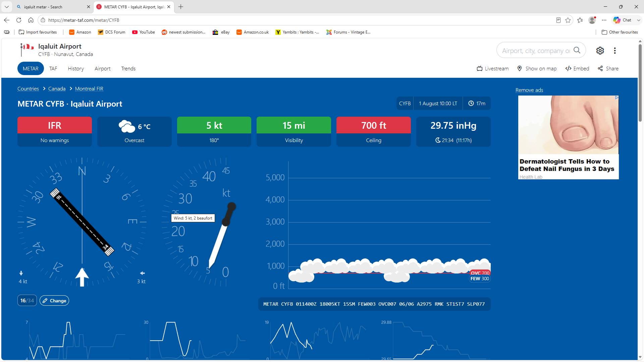
Task: Open the DCS Forum bookmark
Action: coord(111,32)
